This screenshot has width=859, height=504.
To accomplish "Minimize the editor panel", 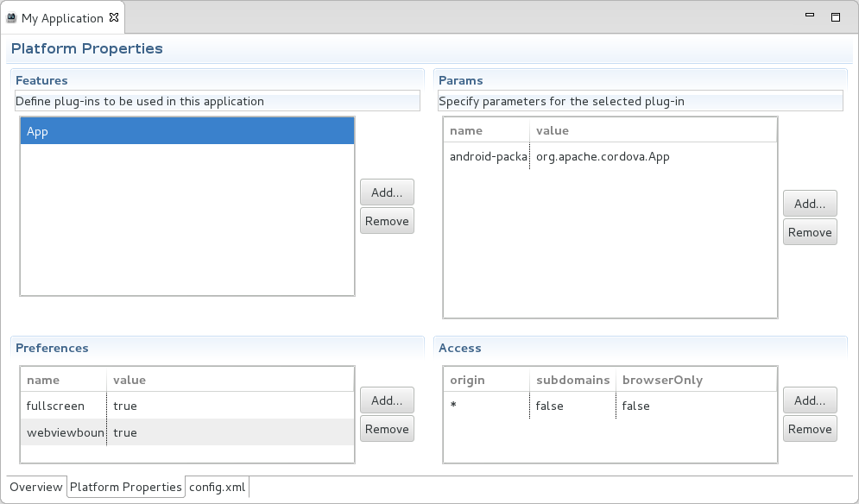I will tap(810, 16).
